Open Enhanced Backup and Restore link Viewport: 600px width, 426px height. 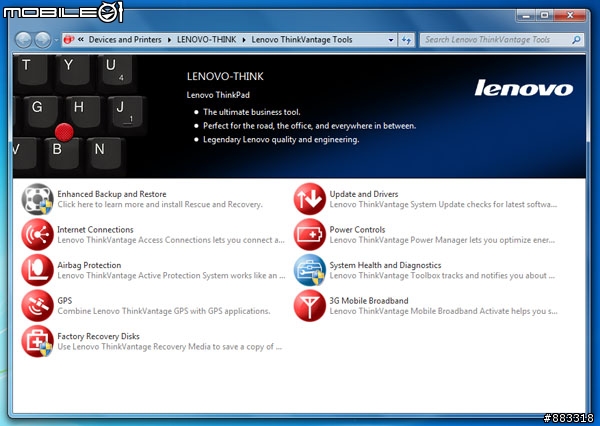click(112, 194)
